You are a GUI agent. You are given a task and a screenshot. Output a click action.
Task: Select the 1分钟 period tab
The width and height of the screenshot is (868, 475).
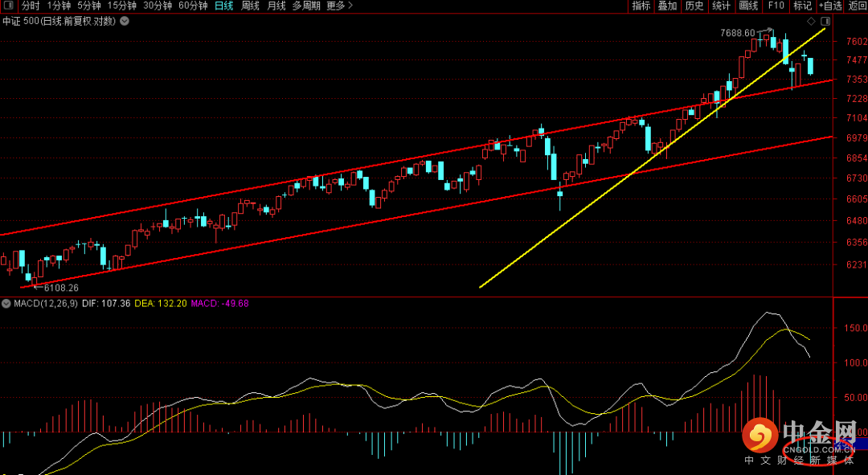pyautogui.click(x=59, y=6)
